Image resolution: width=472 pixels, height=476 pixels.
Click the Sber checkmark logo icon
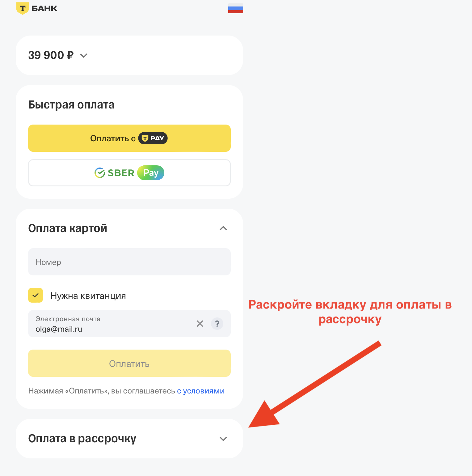pyautogui.click(x=100, y=173)
